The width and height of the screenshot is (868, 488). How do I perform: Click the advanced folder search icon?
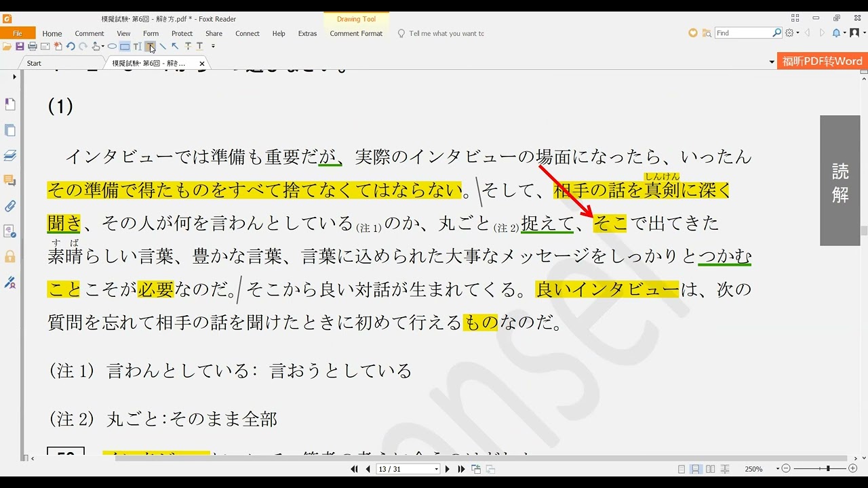click(x=707, y=33)
